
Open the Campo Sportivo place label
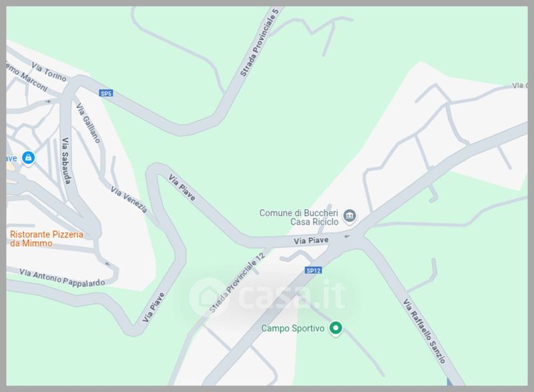(293, 329)
